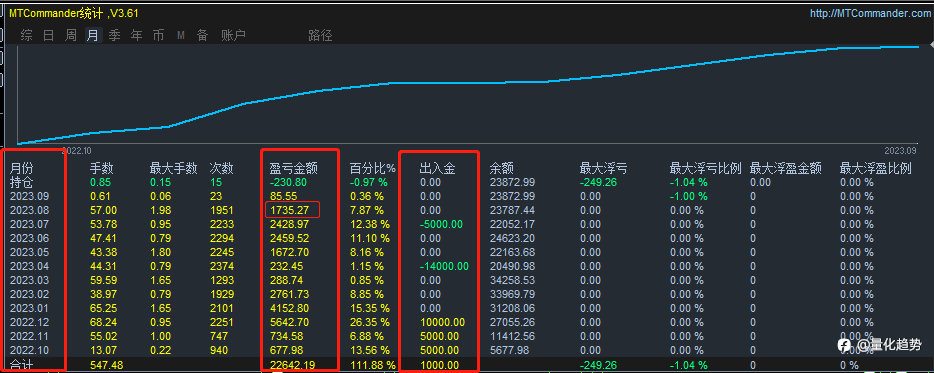Click trade count 2374
The image size is (934, 373).
[222, 266]
